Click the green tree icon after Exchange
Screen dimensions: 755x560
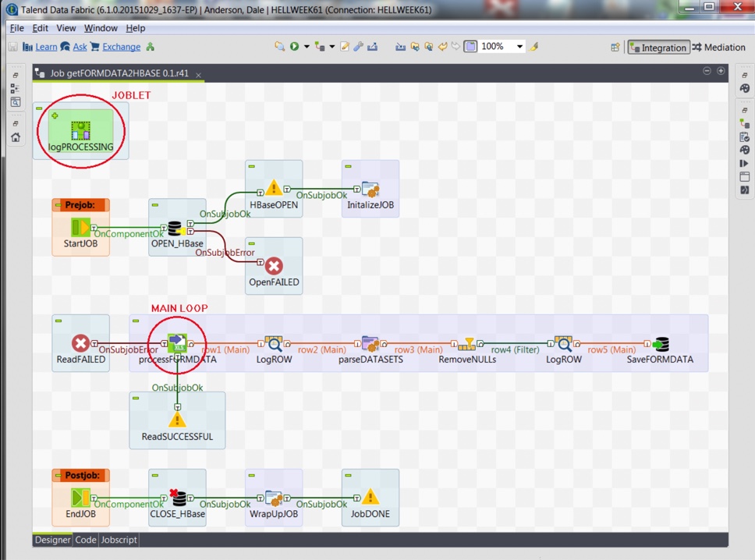151,47
